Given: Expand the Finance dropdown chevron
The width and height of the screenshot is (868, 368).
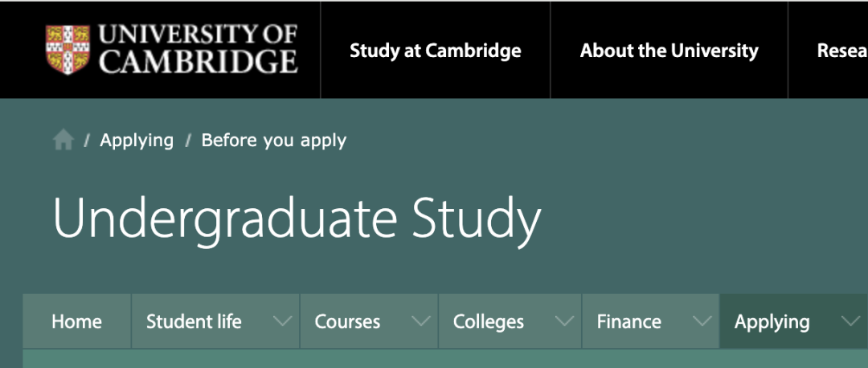Looking at the screenshot, I should [x=702, y=321].
